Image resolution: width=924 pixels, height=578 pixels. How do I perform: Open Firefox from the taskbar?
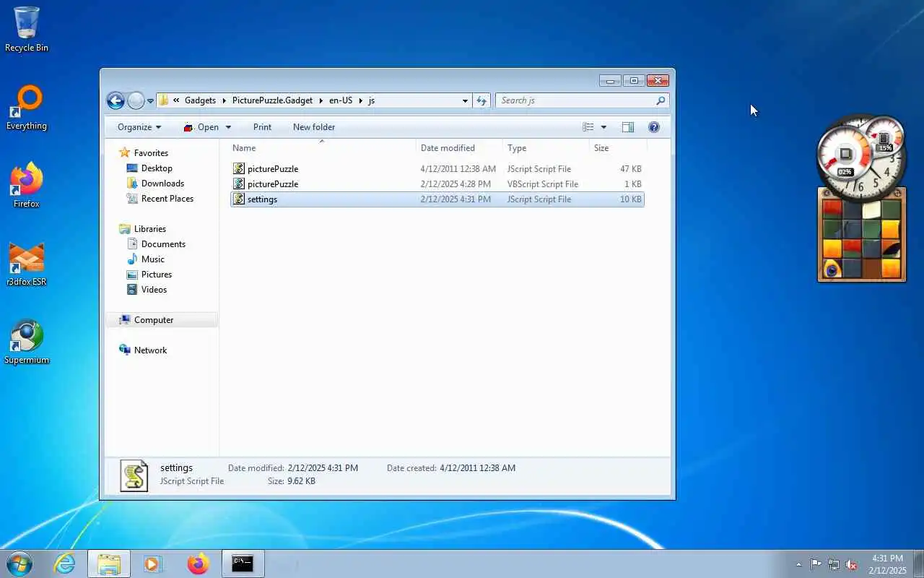198,564
